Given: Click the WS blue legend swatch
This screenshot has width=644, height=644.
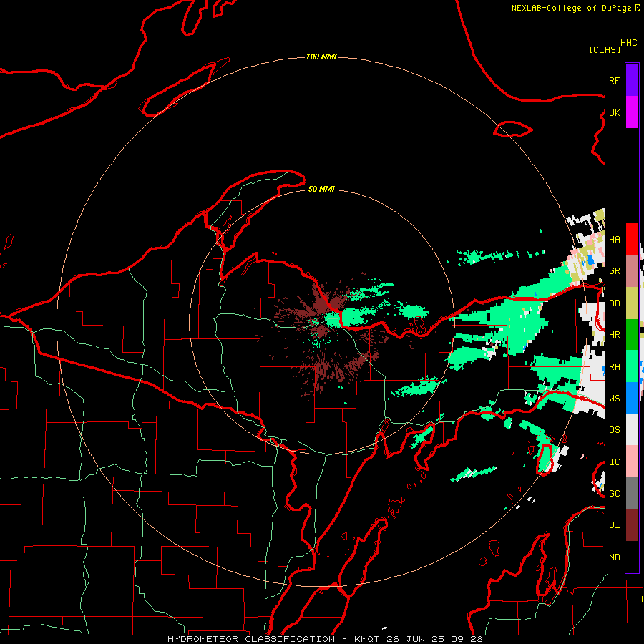Looking at the screenshot, I should pos(632,398).
